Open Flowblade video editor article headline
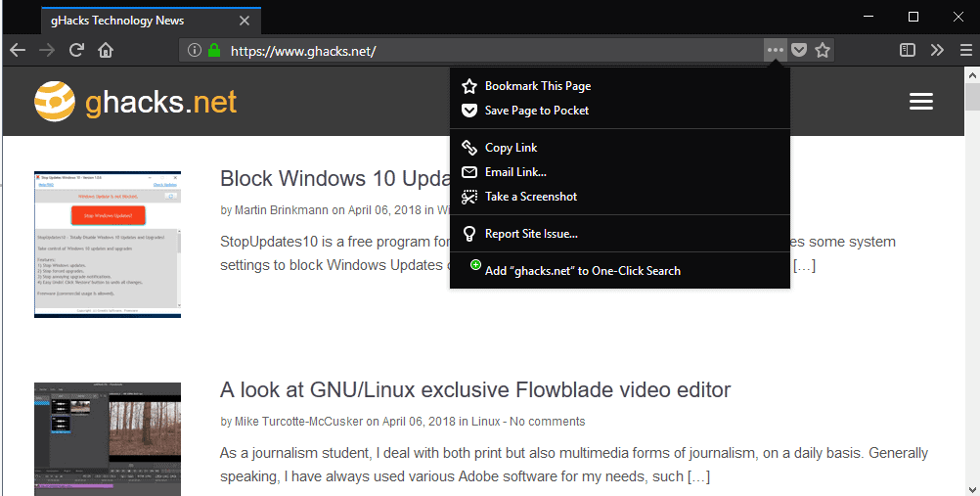Screen dimensions: 980x496 [x=475, y=389]
